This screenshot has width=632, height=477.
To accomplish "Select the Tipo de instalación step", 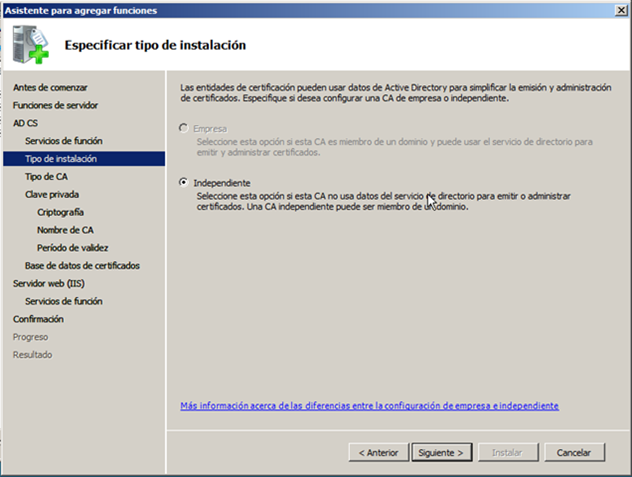I will pos(60,159).
